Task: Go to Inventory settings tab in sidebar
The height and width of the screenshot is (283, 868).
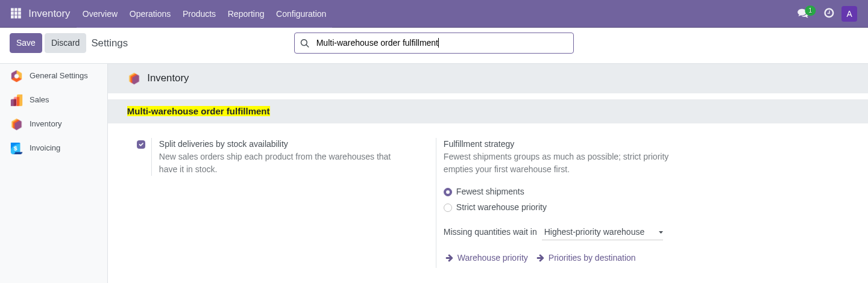Action: coord(54,124)
